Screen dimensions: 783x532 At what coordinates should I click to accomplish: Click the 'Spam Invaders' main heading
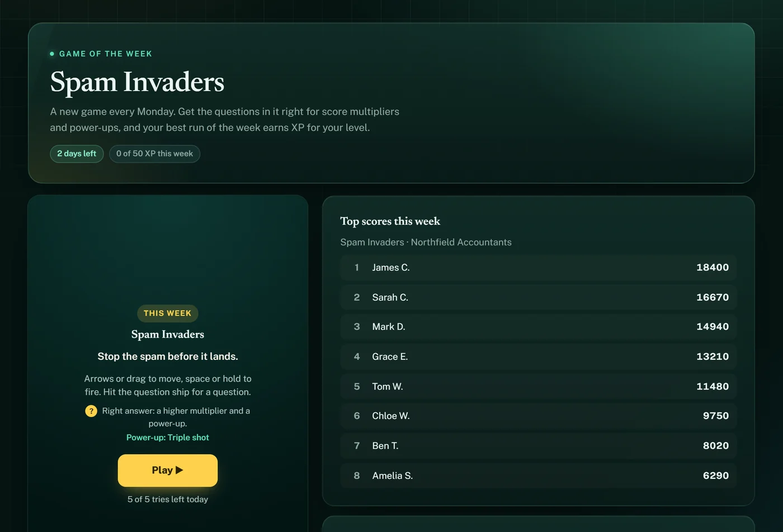coord(137,82)
